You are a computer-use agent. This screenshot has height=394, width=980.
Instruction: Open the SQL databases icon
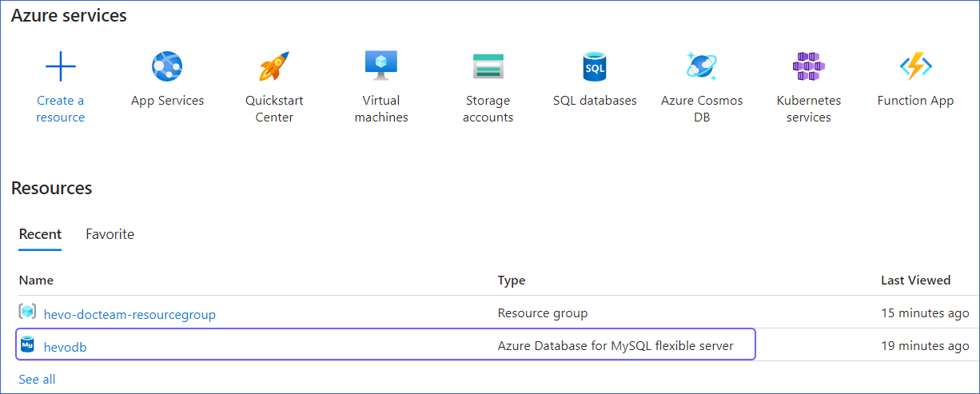coord(595,66)
